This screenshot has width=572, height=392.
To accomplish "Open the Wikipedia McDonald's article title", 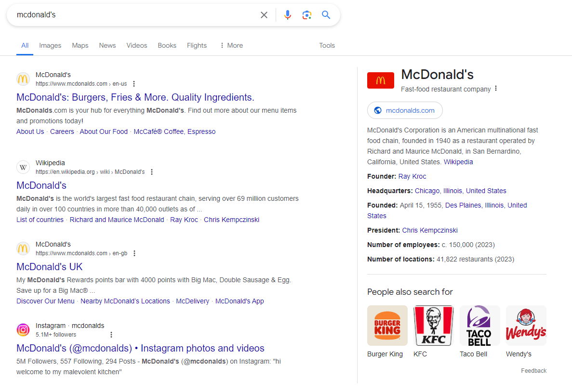I will [x=41, y=185].
